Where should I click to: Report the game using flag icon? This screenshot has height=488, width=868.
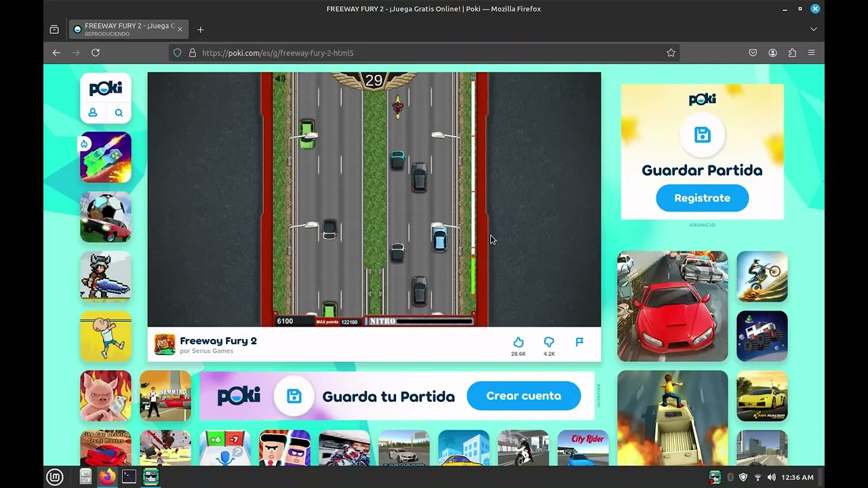click(580, 342)
